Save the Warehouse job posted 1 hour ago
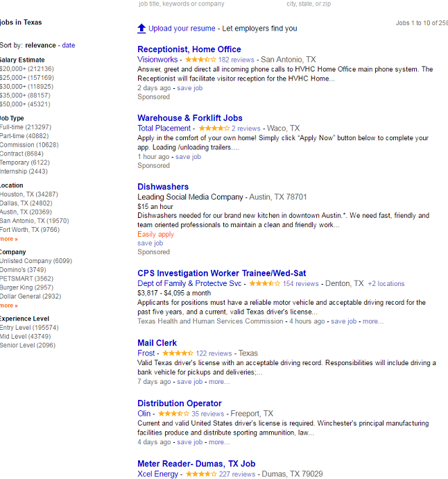This screenshot has width=448, height=479. pos(189,157)
